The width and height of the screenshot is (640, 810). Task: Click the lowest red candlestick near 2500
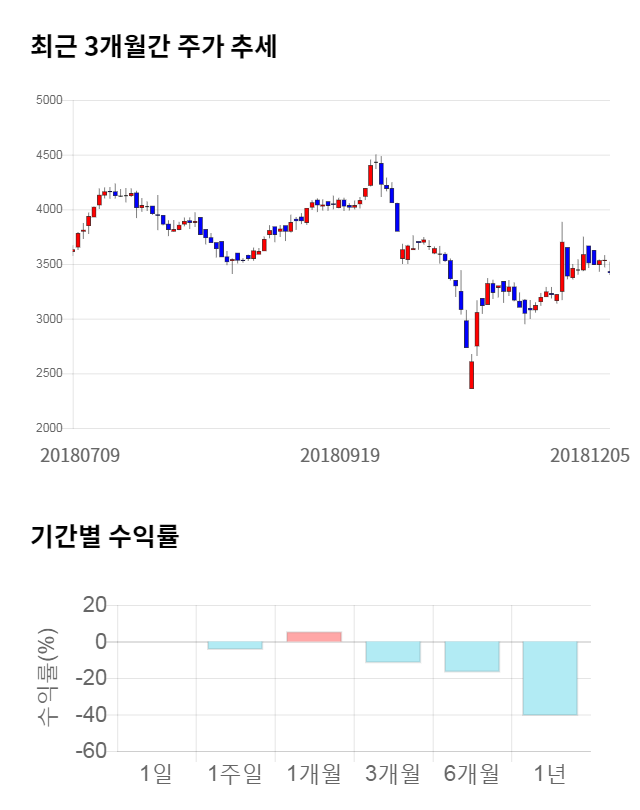click(471, 375)
